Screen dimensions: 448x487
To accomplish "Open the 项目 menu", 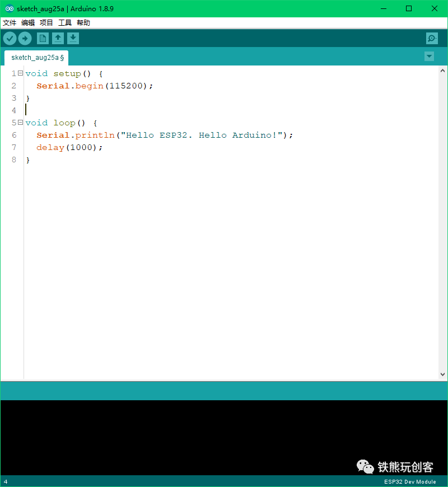I will [46, 23].
